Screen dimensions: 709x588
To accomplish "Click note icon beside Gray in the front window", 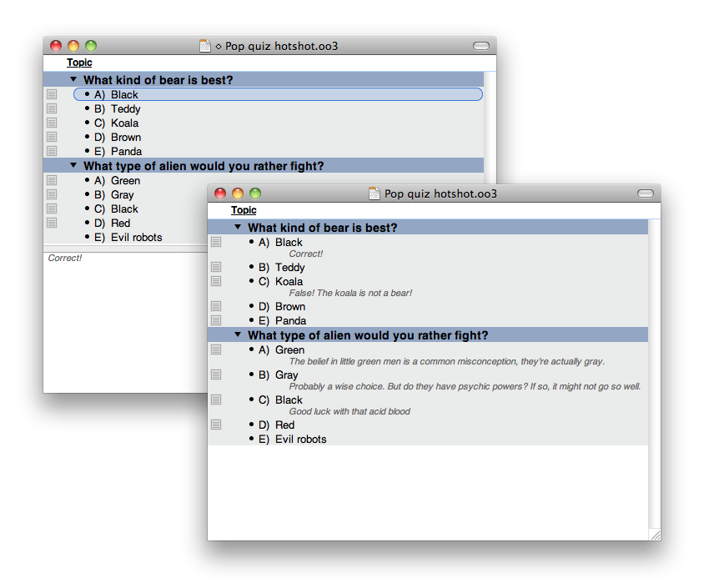I will [216, 375].
